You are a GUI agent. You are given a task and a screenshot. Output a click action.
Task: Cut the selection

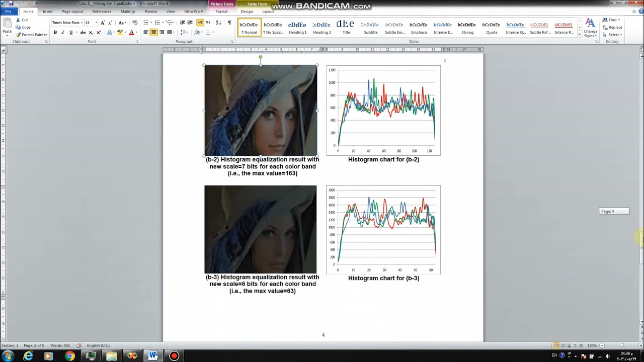22,20
